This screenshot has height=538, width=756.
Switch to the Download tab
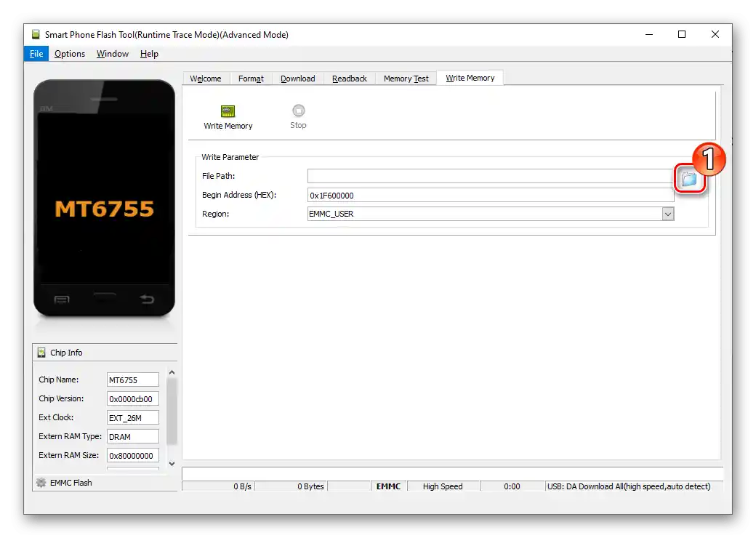click(x=297, y=78)
